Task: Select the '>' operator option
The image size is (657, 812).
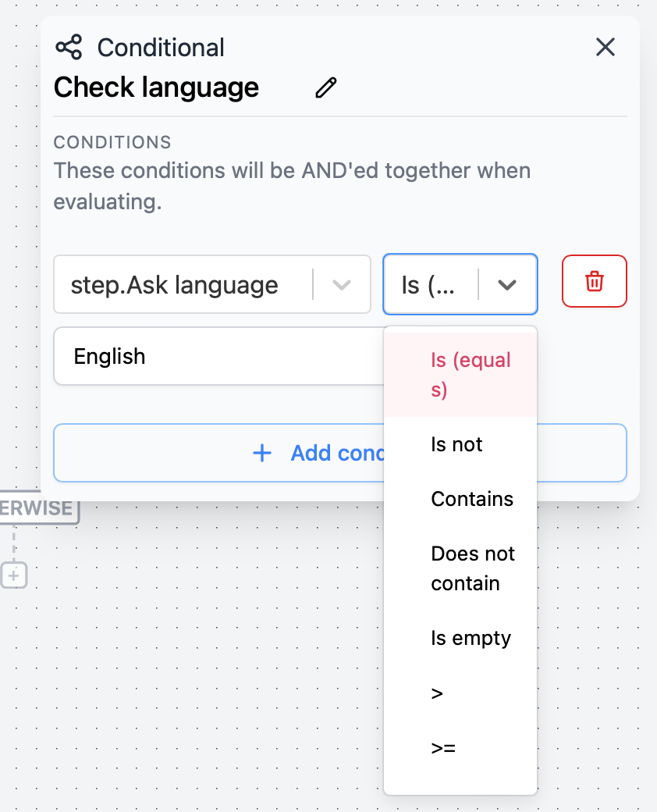Action: pos(438,692)
